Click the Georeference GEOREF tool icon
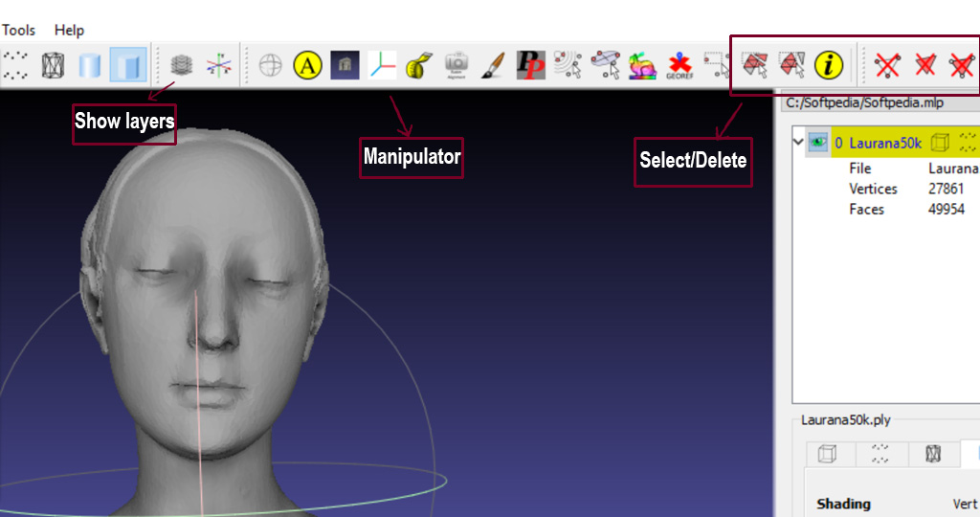 [x=679, y=65]
